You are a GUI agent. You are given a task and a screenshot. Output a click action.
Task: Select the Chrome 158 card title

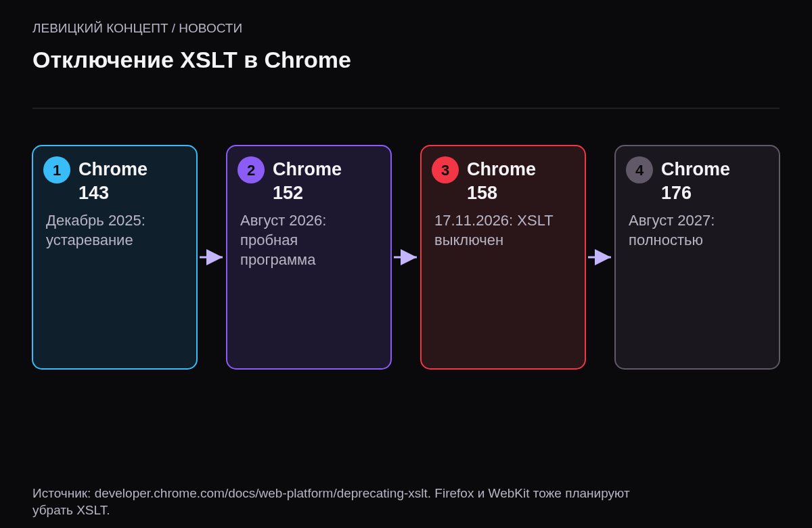coord(501,181)
